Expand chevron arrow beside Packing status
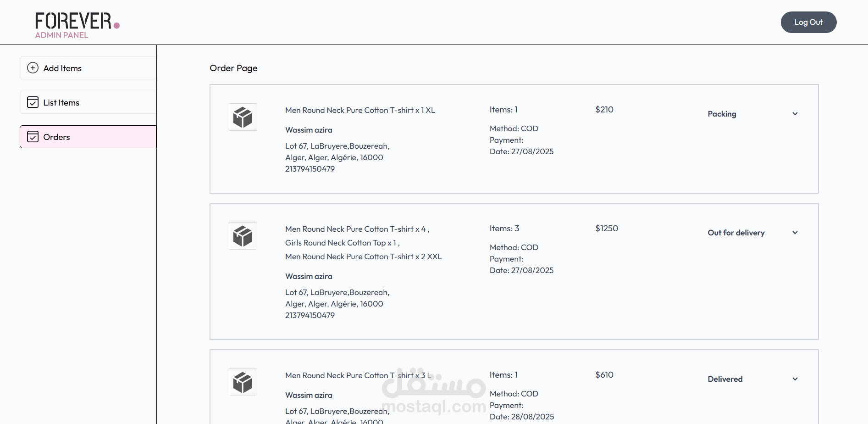The width and height of the screenshot is (868, 424). coord(795,114)
